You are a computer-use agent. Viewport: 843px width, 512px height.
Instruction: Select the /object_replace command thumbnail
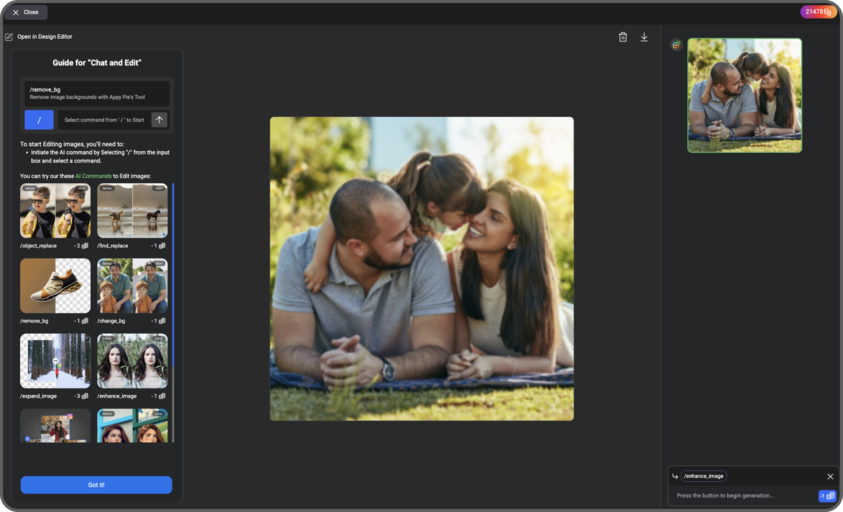(x=55, y=210)
